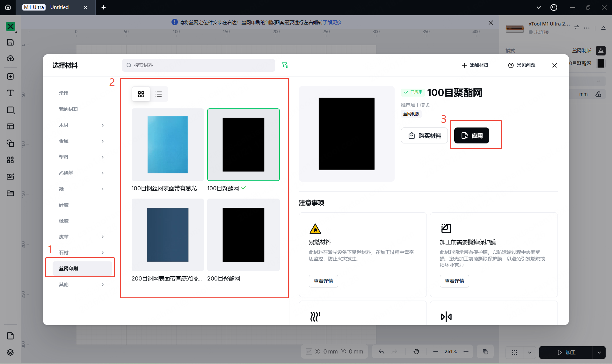Screen dimensions: 612x364
Task: Click the hand pan tool in bottom toolbar
Action: pyautogui.click(x=416, y=352)
